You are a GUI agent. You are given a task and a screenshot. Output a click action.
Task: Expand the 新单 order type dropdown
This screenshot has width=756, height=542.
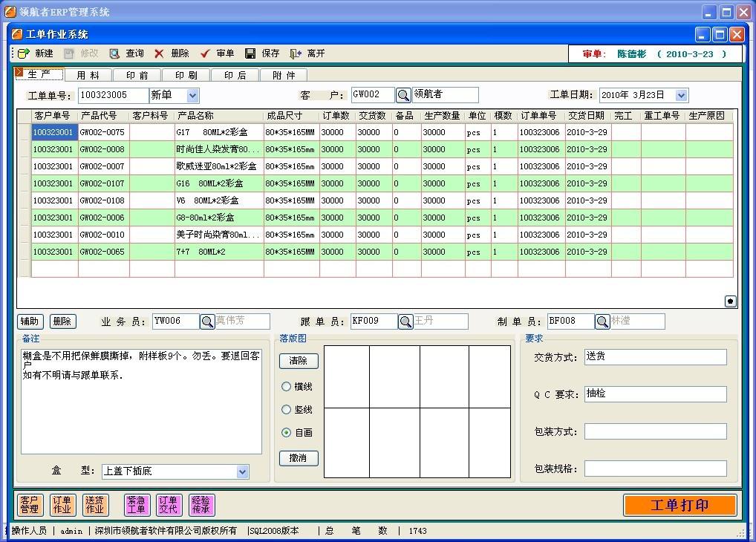[x=192, y=96]
